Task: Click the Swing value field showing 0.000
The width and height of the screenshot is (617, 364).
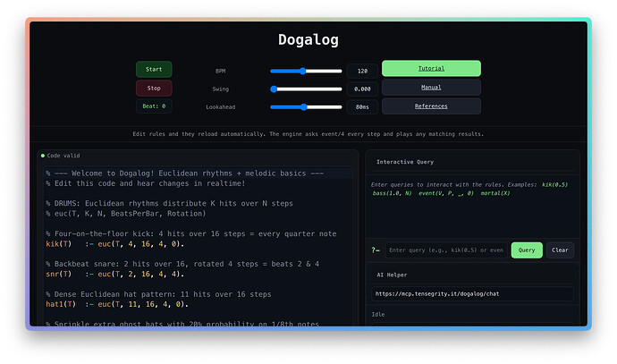Action: click(362, 89)
